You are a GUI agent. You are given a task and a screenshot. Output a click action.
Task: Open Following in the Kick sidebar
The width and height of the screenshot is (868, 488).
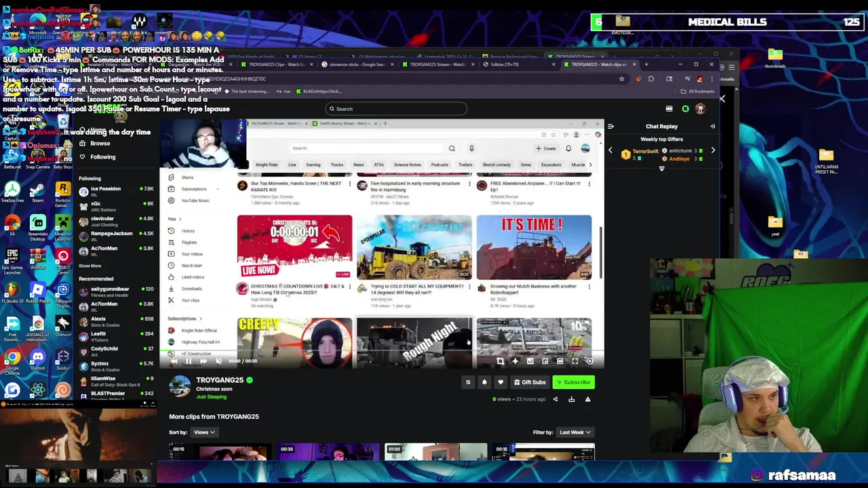(x=102, y=157)
